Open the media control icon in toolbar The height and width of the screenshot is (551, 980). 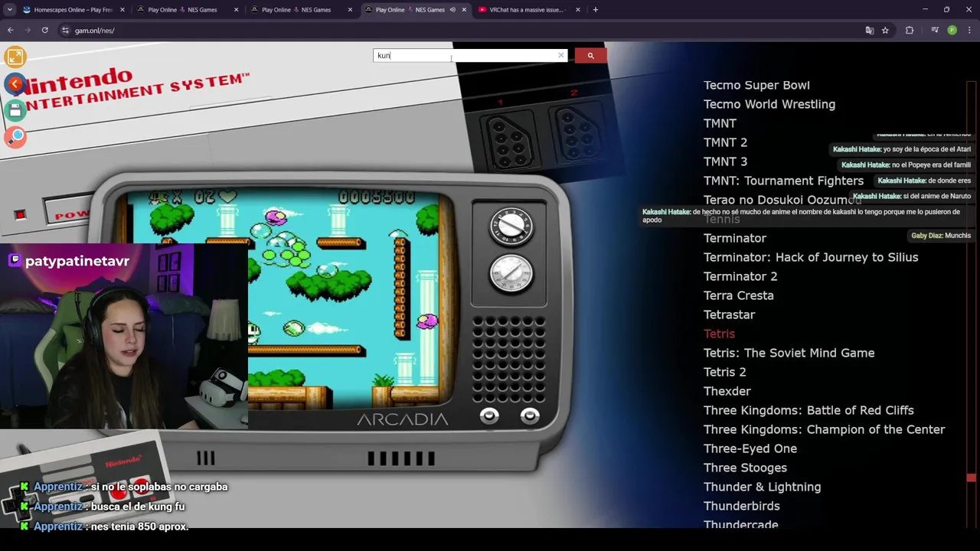click(935, 31)
